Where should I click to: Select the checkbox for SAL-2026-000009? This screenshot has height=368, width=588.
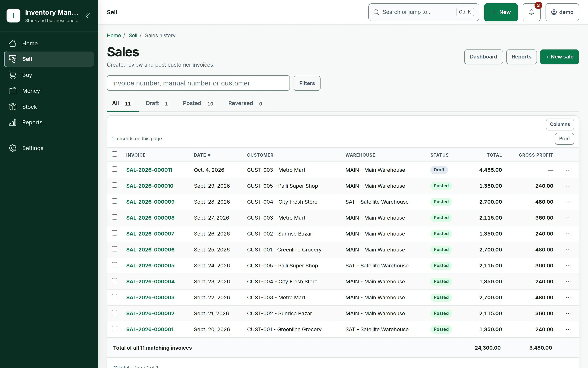click(x=115, y=201)
